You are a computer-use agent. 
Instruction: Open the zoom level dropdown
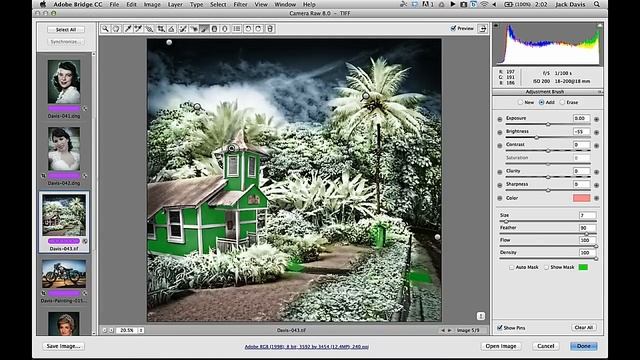(x=141, y=330)
